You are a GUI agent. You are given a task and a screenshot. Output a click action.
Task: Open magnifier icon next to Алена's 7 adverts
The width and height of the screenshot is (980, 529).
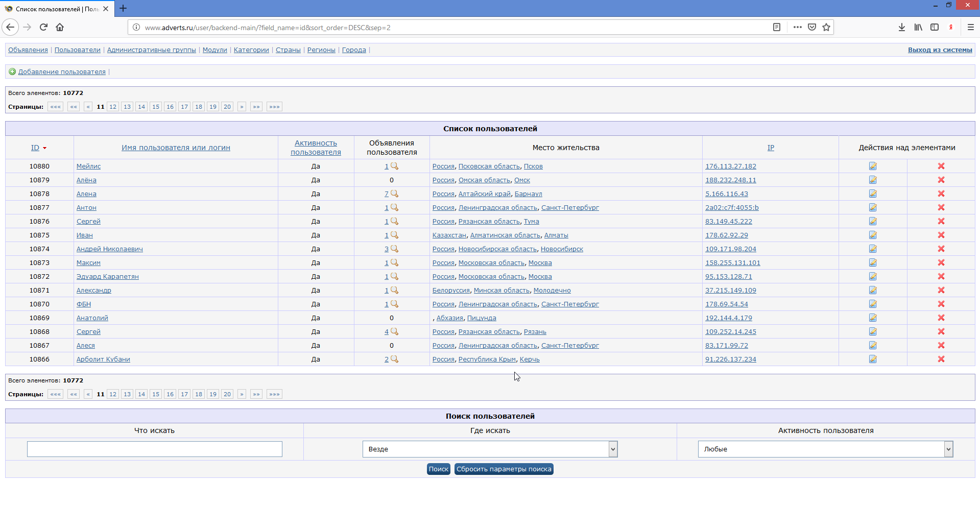click(x=394, y=194)
